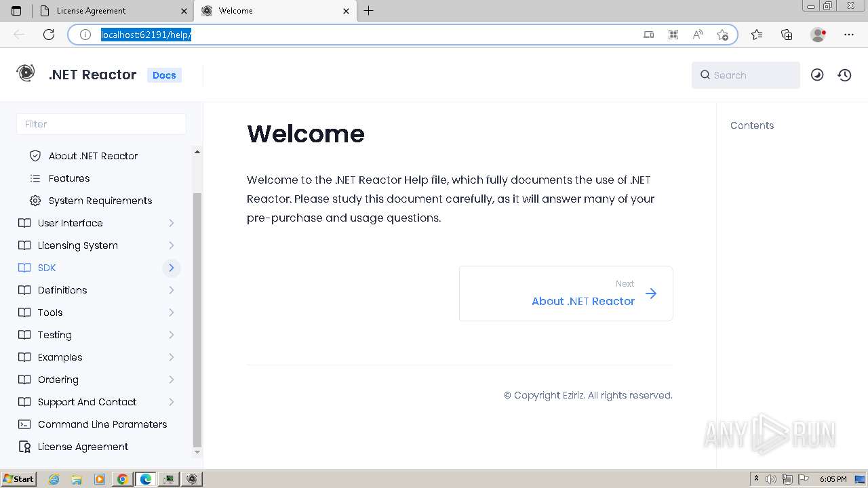The height and width of the screenshot is (488, 868).
Task: Click the list icon beside Features
Action: [35, 178]
